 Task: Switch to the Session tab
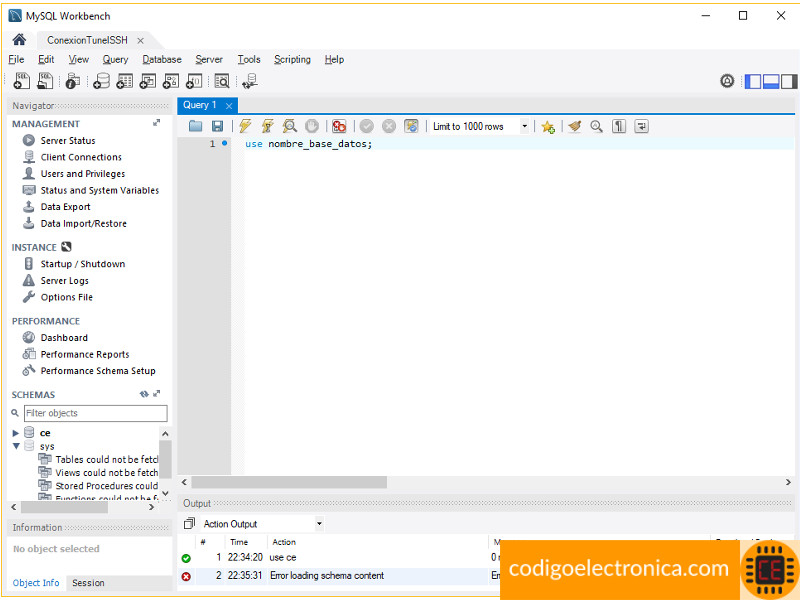point(88,583)
